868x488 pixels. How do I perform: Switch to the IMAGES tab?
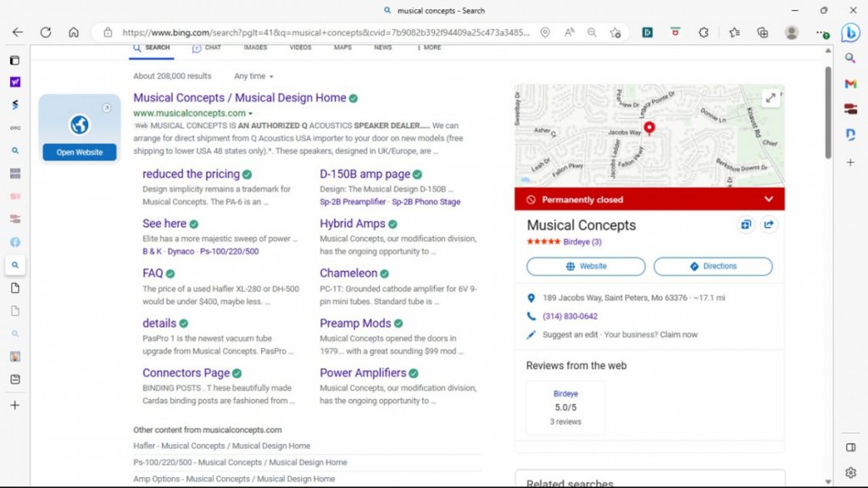(x=255, y=47)
